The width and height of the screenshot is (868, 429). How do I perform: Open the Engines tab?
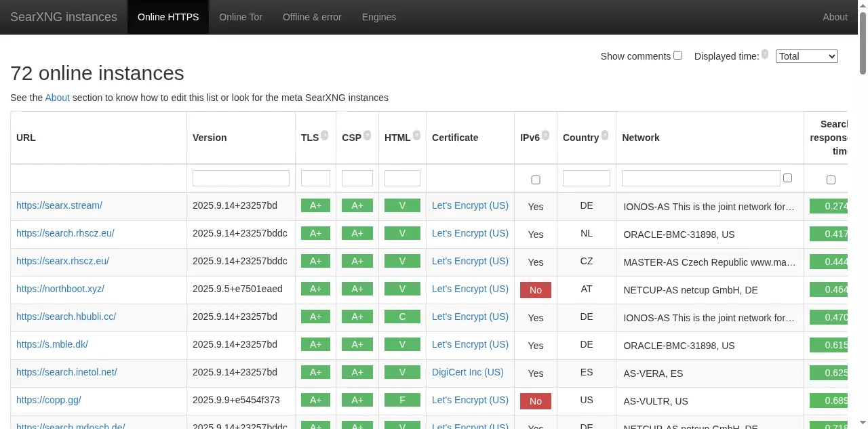(379, 17)
